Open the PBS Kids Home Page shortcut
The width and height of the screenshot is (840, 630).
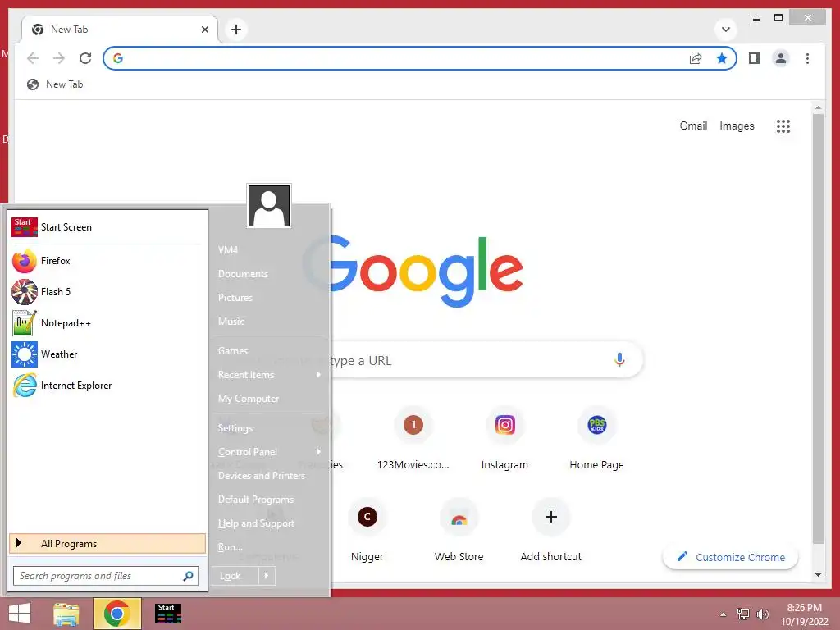tap(597, 440)
